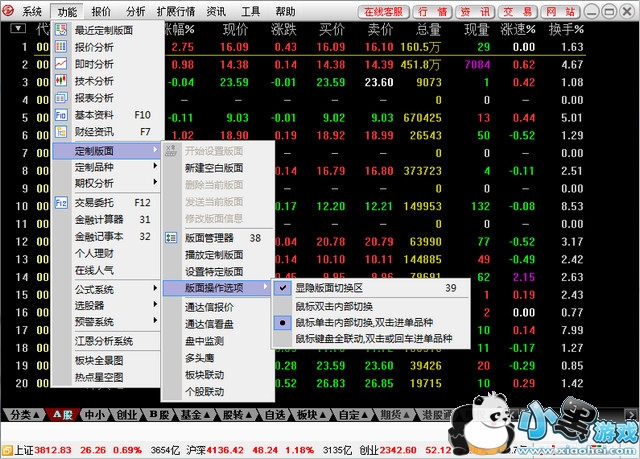Switch to the A股 tab
The height and width of the screenshot is (459, 640).
(62, 415)
